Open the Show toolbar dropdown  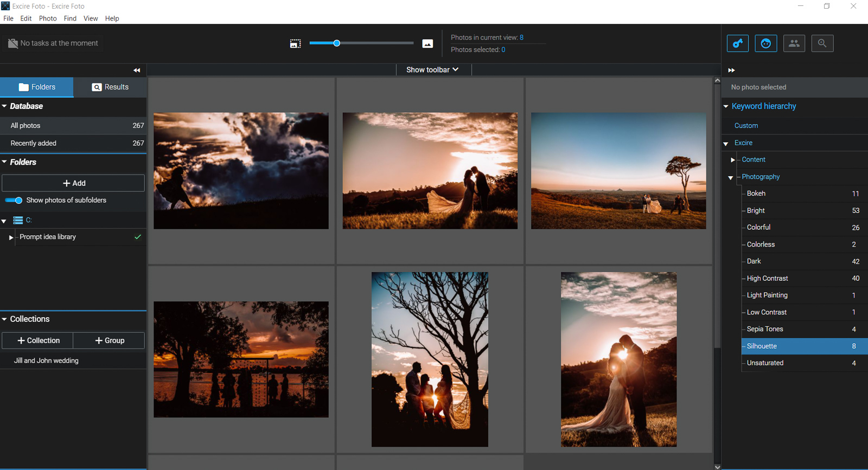point(432,70)
